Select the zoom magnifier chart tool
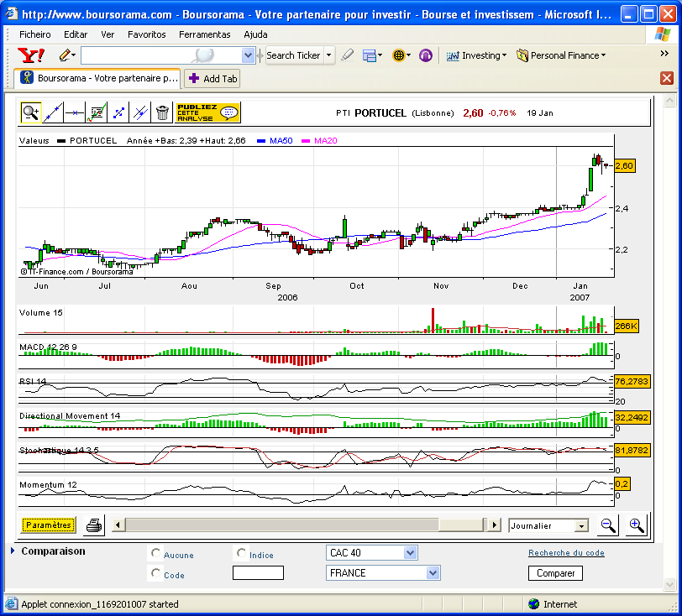The height and width of the screenshot is (616, 682). pyautogui.click(x=31, y=112)
